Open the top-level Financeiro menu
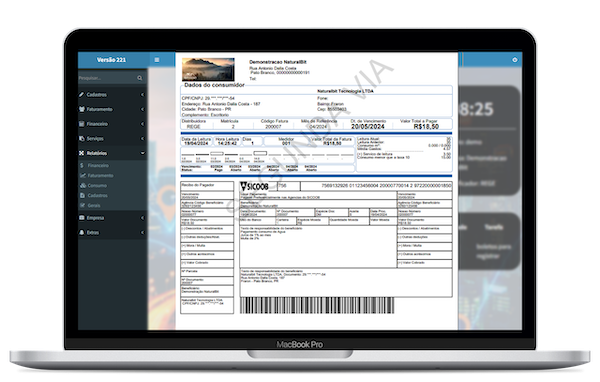This screenshot has height=382, width=600. 112,124
